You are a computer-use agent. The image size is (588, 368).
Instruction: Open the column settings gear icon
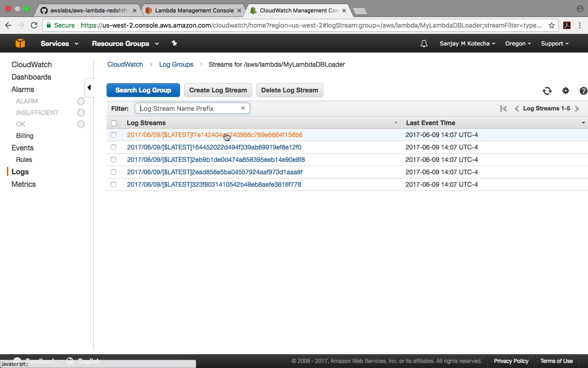pos(565,91)
